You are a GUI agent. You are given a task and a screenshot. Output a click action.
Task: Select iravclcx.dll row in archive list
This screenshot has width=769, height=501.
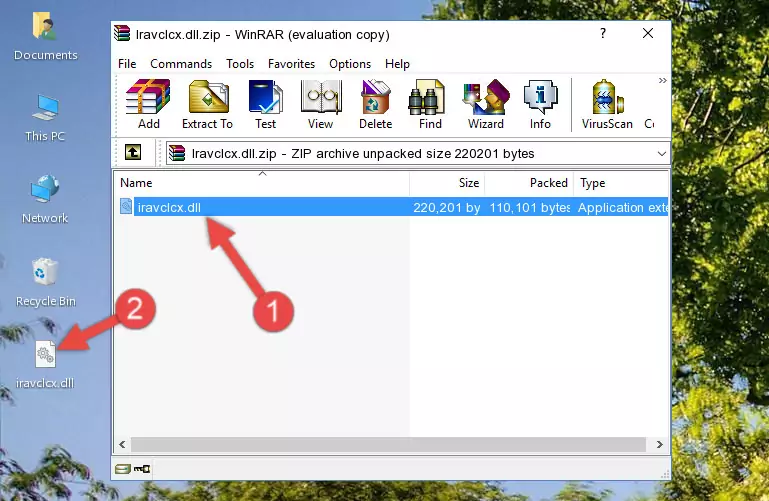(x=392, y=207)
